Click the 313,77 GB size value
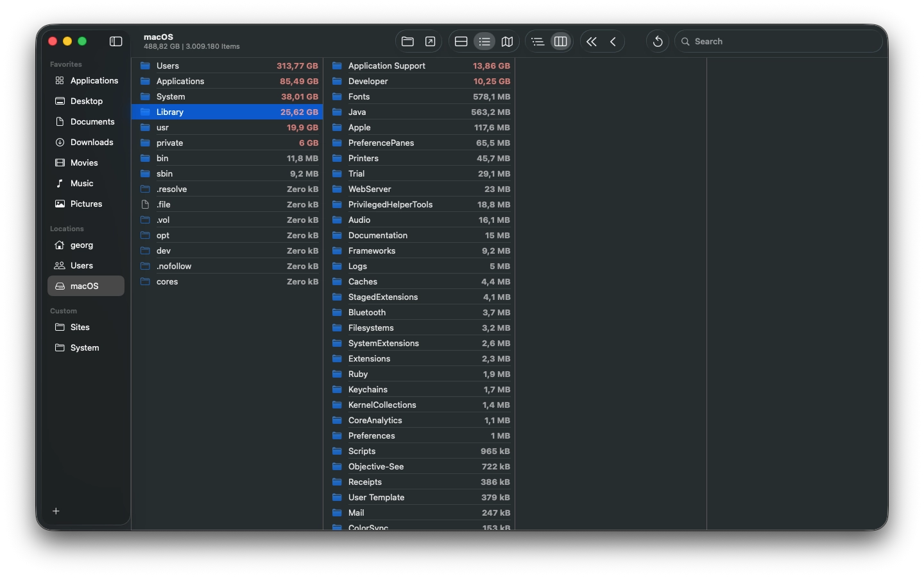The image size is (924, 578). point(297,66)
